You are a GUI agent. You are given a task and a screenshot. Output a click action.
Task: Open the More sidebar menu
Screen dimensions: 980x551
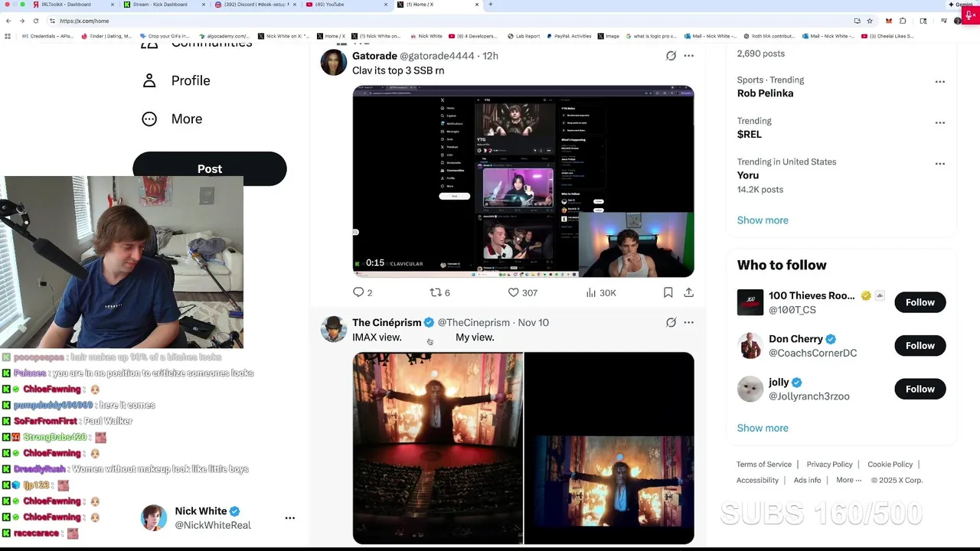171,119
